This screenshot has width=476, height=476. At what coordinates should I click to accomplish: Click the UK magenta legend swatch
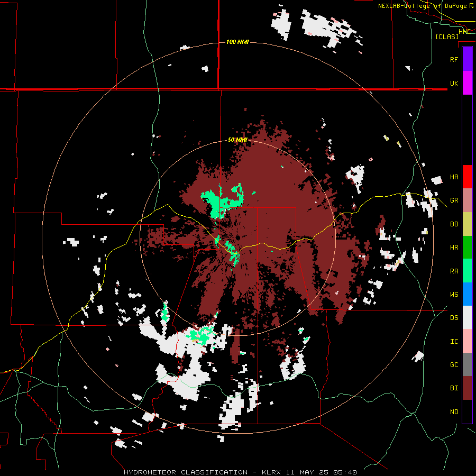[467, 83]
